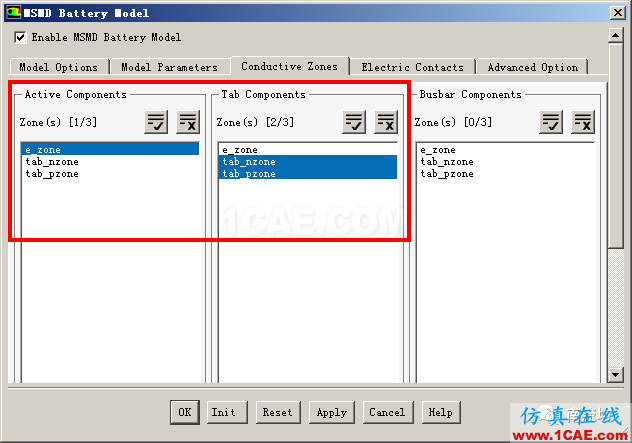This screenshot has width=632, height=443.
Task: Deselect all zones in Busbar Components
Action: pos(583,122)
